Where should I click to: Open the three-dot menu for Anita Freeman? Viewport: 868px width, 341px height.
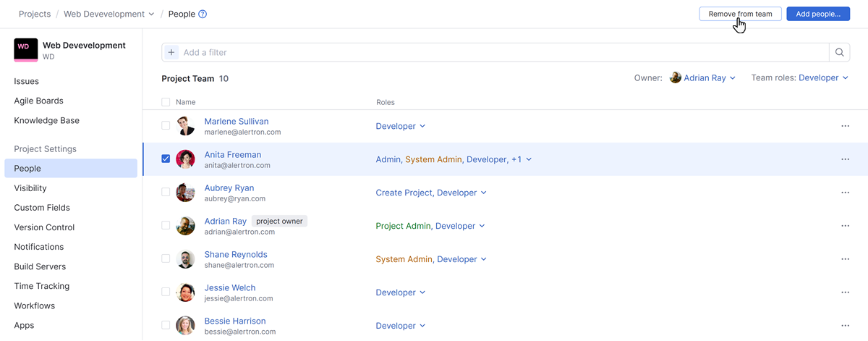tap(845, 159)
